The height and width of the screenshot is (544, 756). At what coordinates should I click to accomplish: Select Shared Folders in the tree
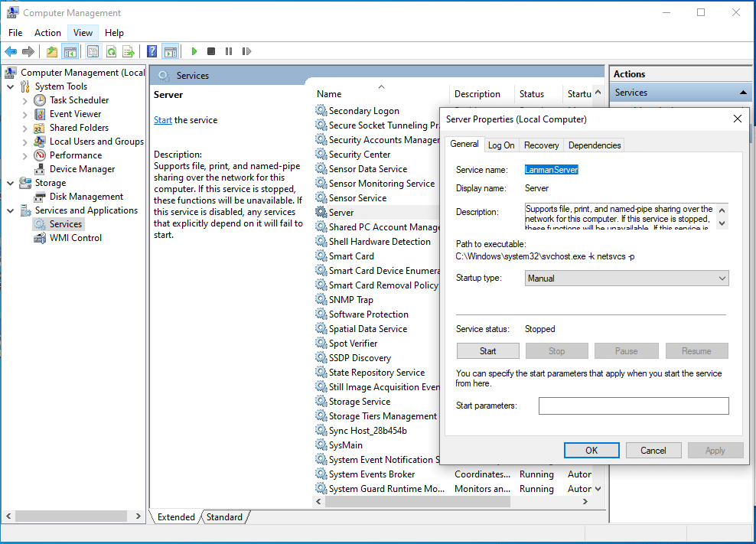point(79,128)
